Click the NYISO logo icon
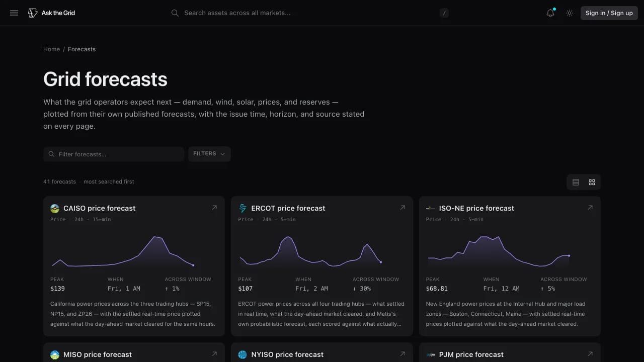Image resolution: width=644 pixels, height=362 pixels. click(x=243, y=355)
